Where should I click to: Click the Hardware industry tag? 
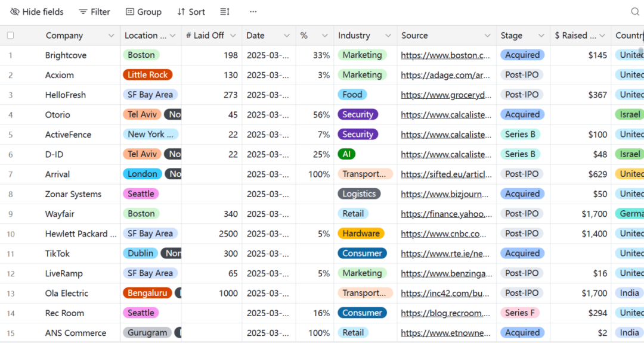(x=361, y=233)
